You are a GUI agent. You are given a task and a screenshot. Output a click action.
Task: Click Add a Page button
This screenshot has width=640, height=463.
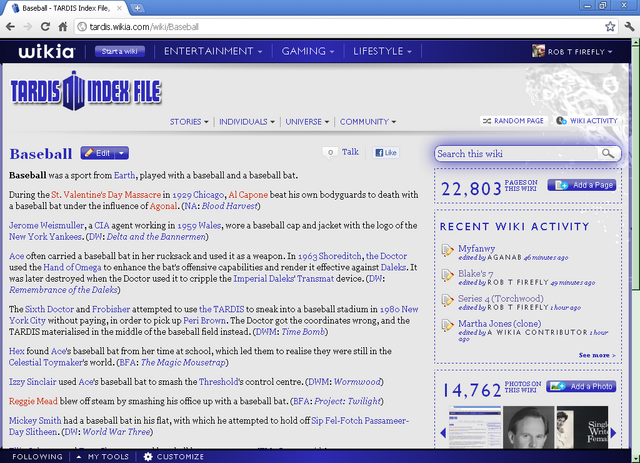582,185
